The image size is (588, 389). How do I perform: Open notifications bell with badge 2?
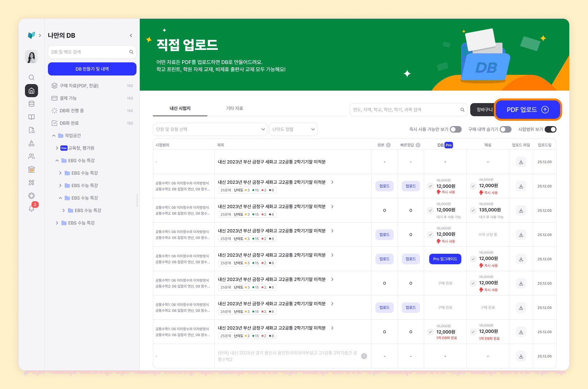[31, 208]
